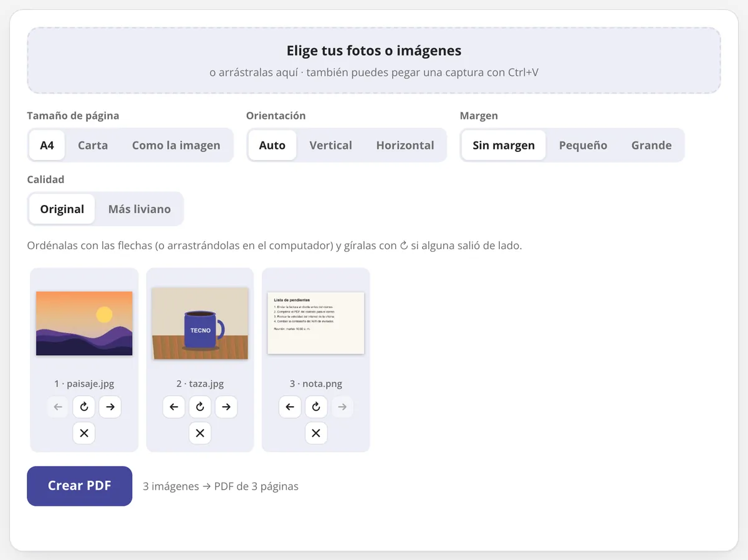Delete taza.jpg with the X button
Viewport: 748px width, 560px height.
200,433
